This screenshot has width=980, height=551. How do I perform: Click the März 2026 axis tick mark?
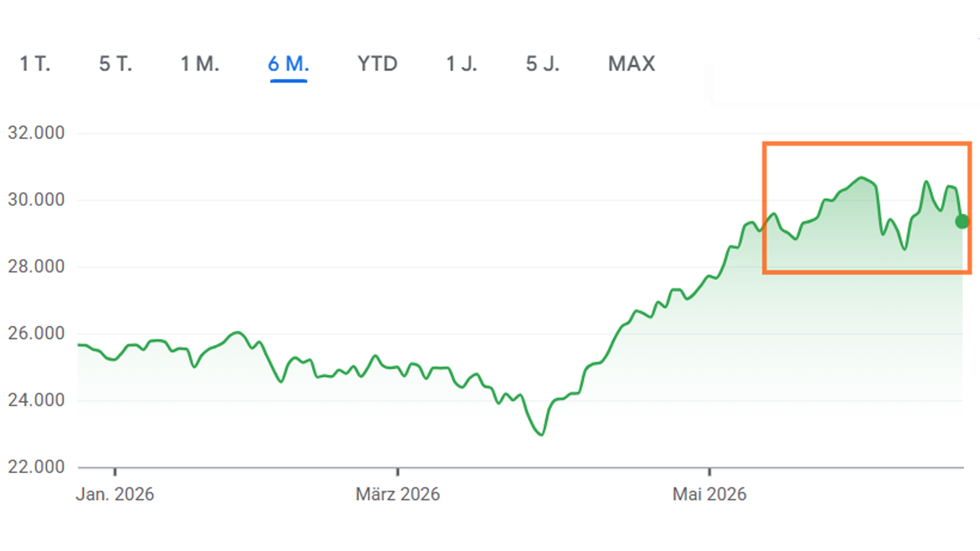point(398,471)
